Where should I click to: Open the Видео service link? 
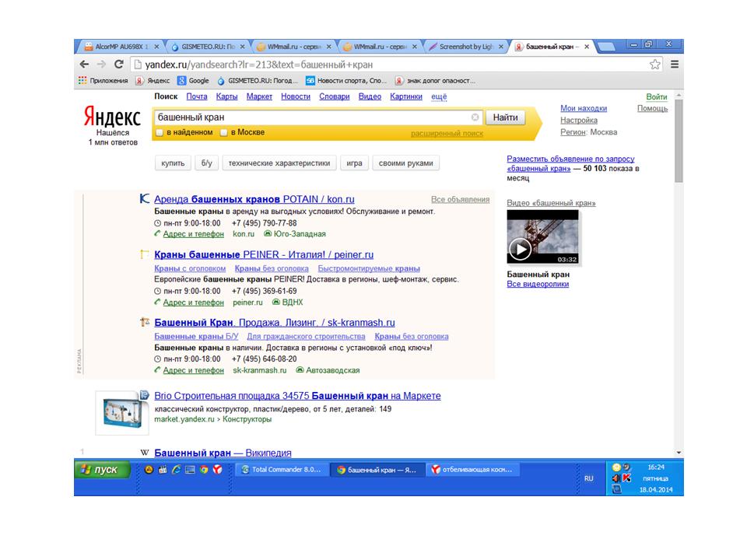(370, 96)
